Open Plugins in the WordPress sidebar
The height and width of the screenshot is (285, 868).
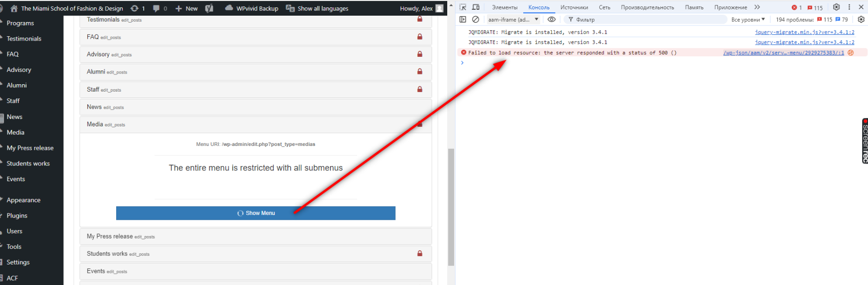(17, 215)
